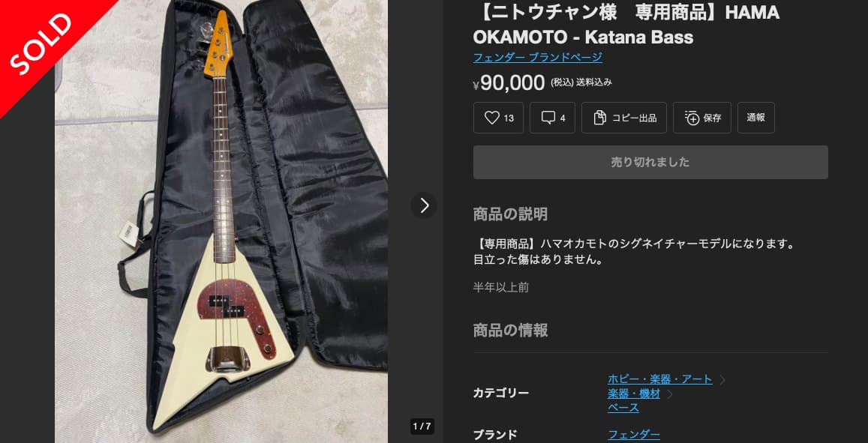Click the HAMA OKAMOTO Katana Bass title
868x443 pixels.
coord(626,24)
